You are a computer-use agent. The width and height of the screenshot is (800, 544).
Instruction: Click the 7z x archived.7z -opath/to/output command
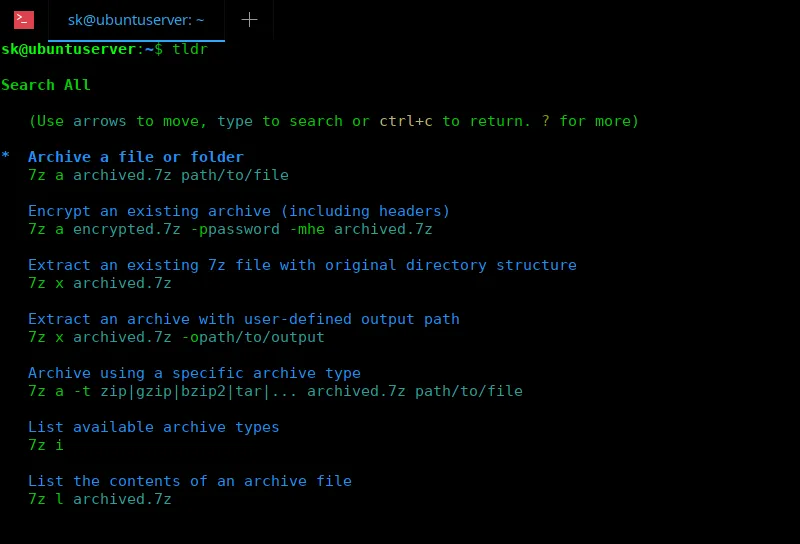[x=176, y=337]
